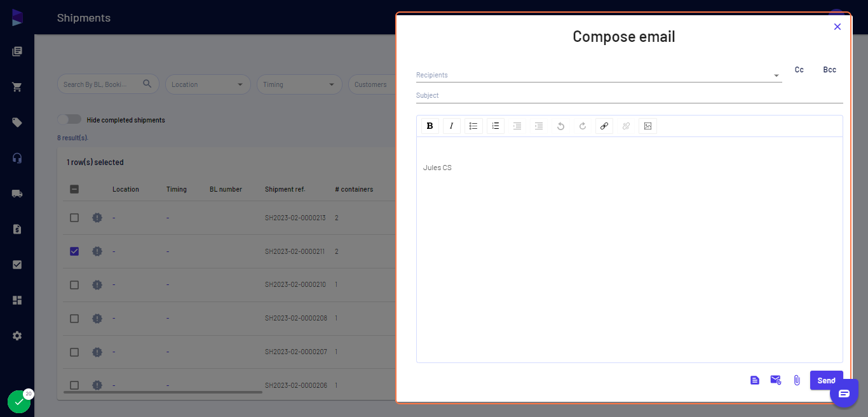
Task: Attach a file with the paperclip icon
Action: pyautogui.click(x=797, y=380)
